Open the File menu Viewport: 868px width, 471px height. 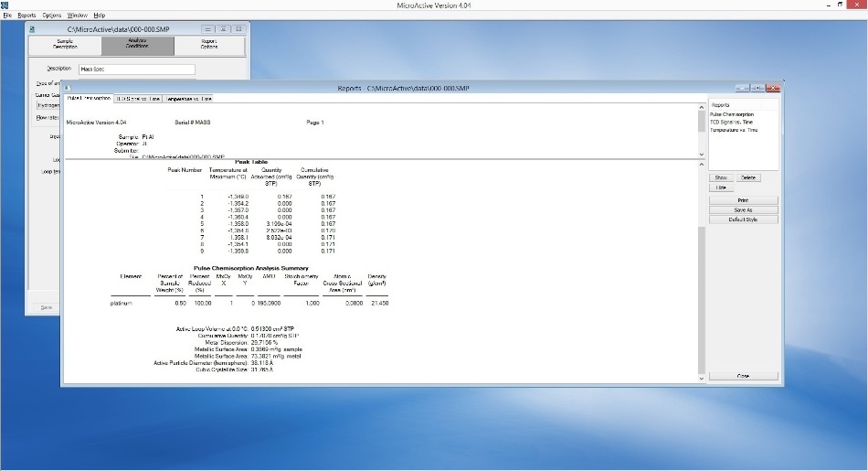pos(7,16)
